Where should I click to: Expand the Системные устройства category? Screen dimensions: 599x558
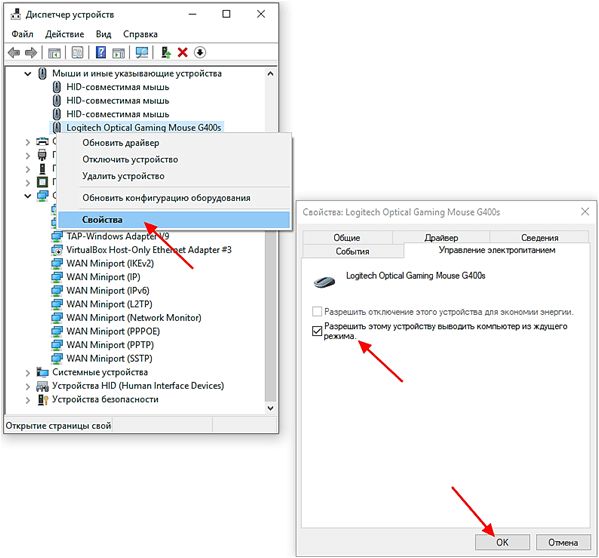click(28, 372)
